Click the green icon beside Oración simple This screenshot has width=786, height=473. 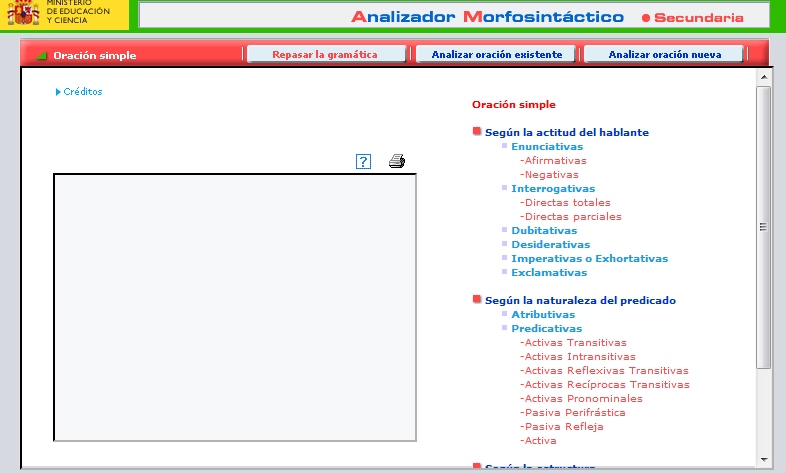(x=42, y=56)
